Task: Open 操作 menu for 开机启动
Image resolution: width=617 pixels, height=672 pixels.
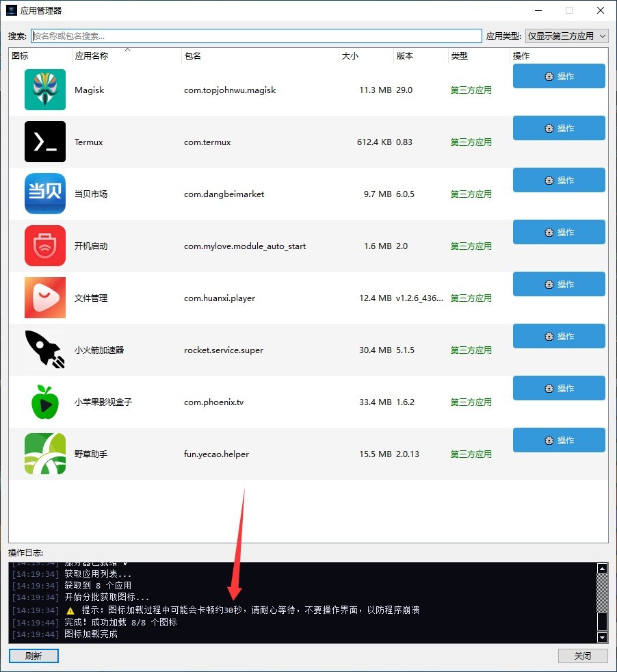Action: point(559,232)
